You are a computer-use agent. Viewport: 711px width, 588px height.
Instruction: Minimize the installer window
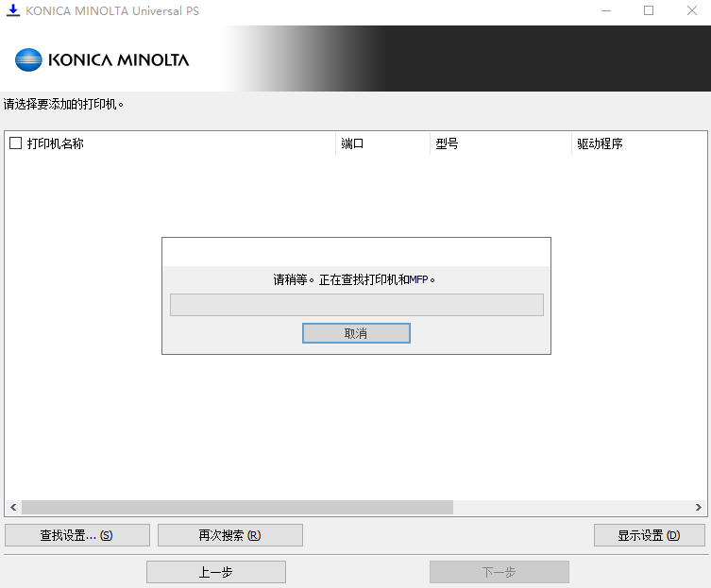click(605, 10)
